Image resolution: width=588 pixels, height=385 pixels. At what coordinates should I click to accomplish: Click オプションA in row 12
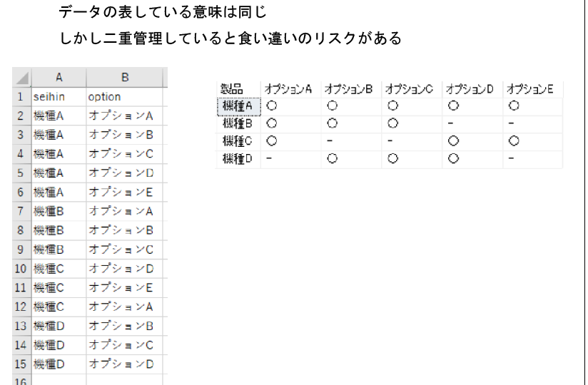point(125,307)
